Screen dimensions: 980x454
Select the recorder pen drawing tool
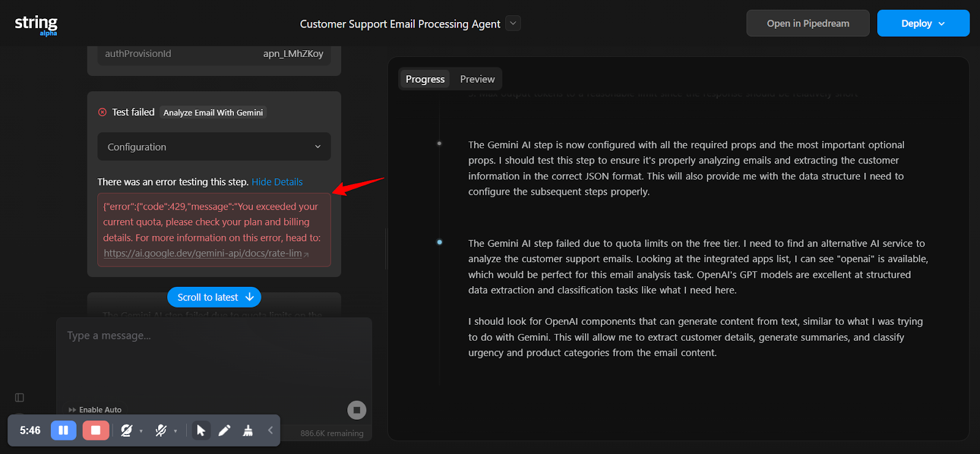tap(224, 431)
